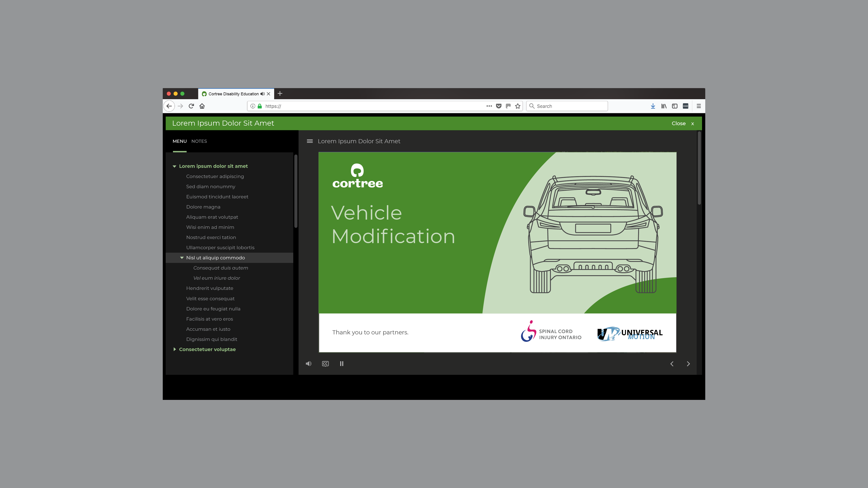868x488 pixels.
Task: Go to the previous slide arrow
Action: click(672, 364)
